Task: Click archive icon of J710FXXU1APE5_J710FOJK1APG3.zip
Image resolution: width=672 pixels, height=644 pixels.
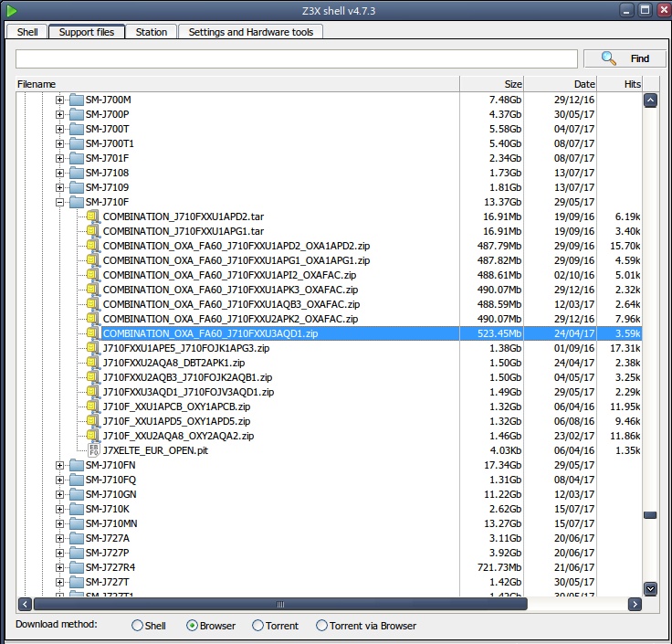Action: point(92,348)
